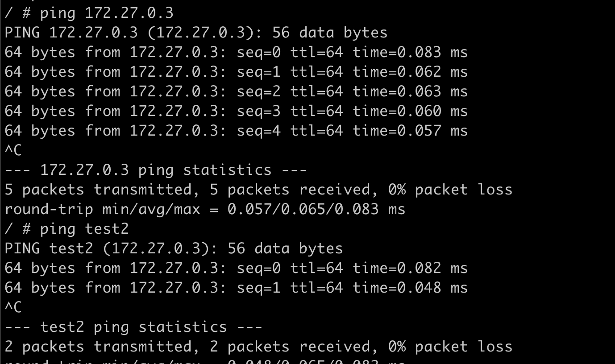Viewport: 615px width, 364px height.
Task: Click the '0.057/0.065/0.083 ms' round-trip values
Action: [316, 209]
